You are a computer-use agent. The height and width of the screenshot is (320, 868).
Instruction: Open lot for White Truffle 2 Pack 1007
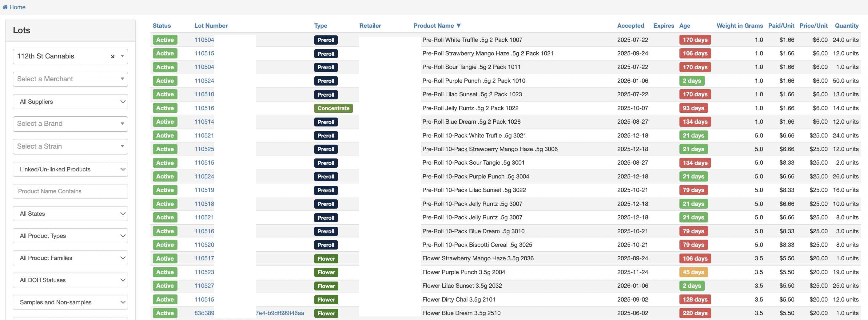pos(204,40)
